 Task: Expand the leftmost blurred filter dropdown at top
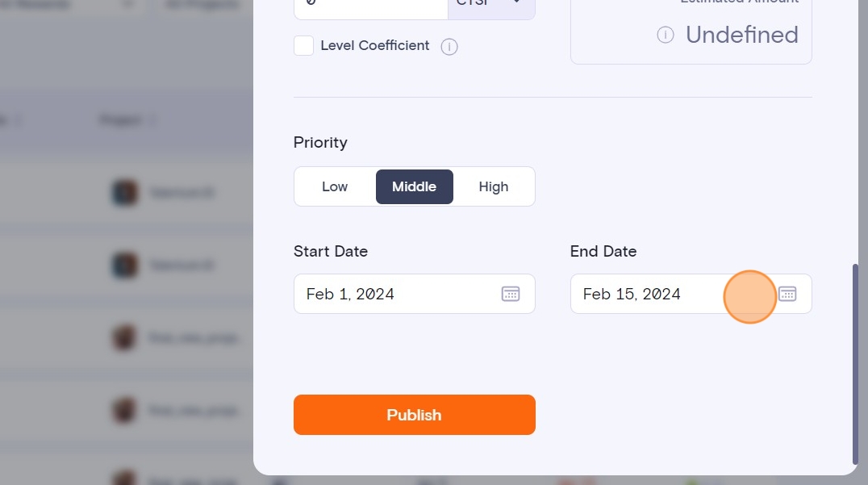pyautogui.click(x=73, y=5)
